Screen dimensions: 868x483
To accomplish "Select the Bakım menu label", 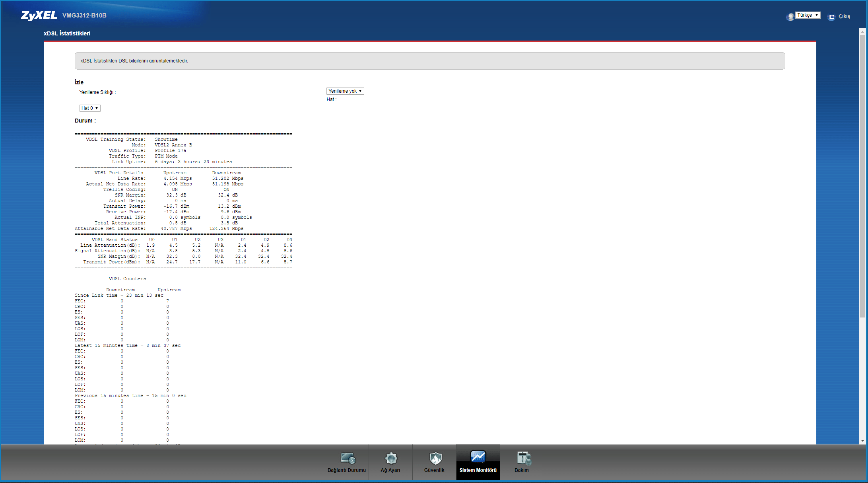I will coord(521,470).
